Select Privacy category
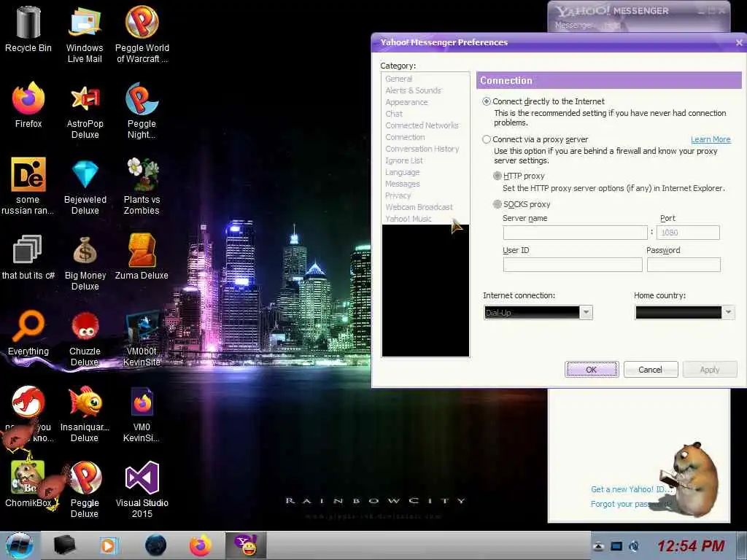The image size is (747, 560). click(398, 195)
